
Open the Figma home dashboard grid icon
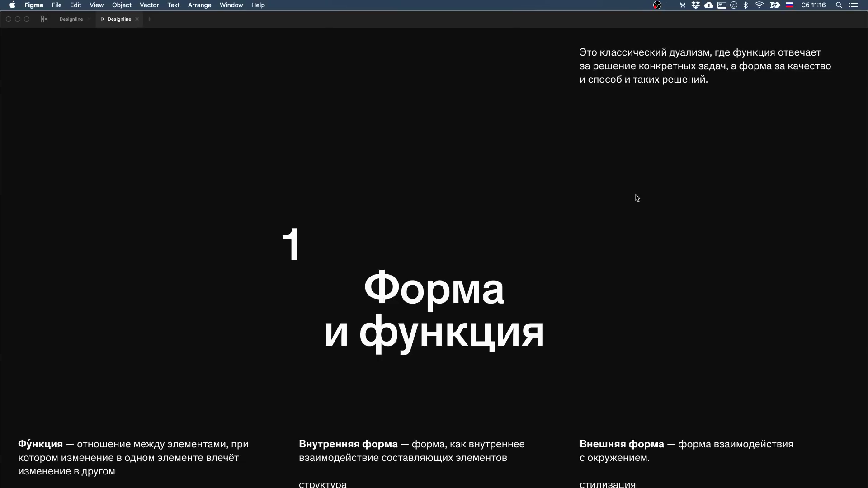(x=44, y=19)
